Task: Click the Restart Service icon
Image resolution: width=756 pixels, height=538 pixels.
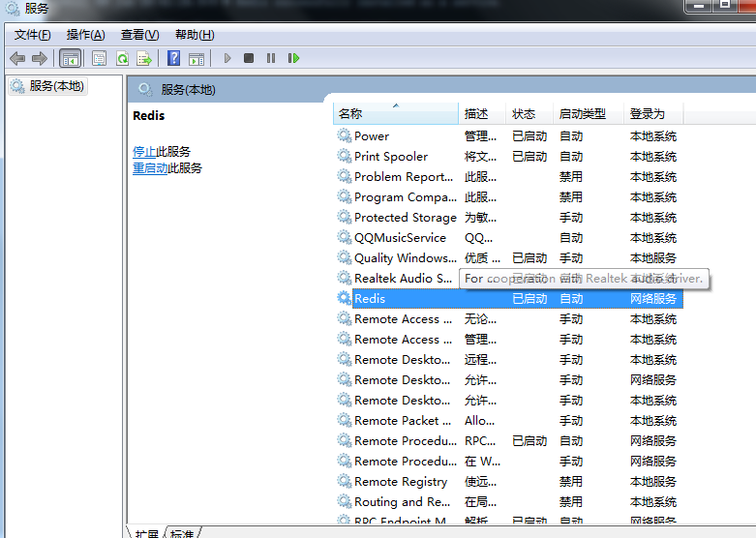Action: tap(293, 58)
